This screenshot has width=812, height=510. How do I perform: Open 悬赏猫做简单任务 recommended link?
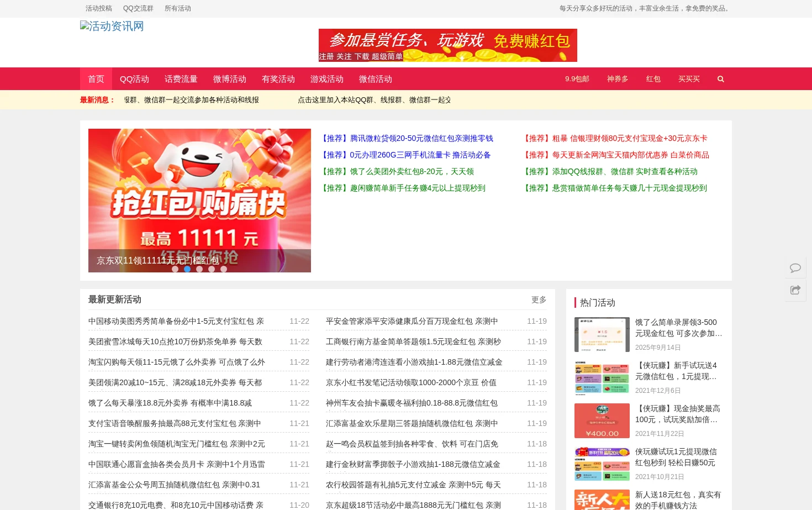tap(614, 188)
